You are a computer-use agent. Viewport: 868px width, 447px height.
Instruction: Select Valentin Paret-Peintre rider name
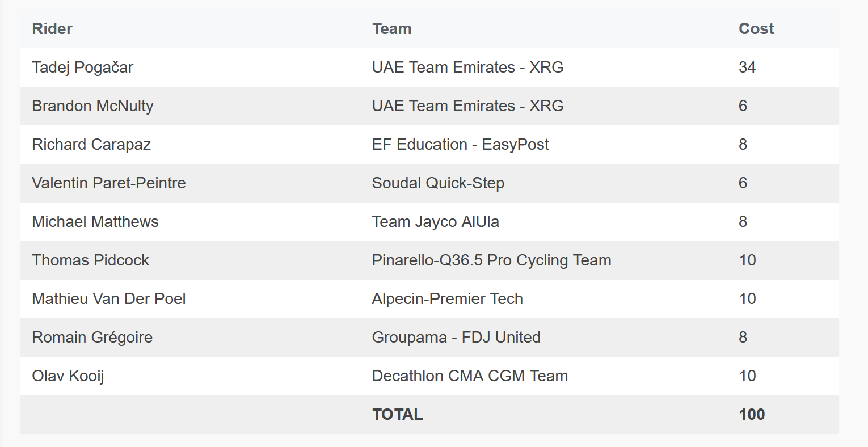(109, 183)
